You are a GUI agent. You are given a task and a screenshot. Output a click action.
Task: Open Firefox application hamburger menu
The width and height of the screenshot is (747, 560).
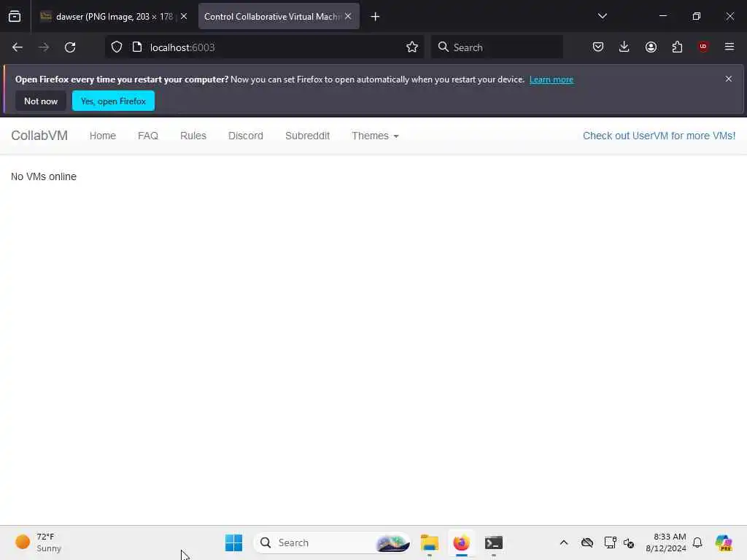(729, 47)
